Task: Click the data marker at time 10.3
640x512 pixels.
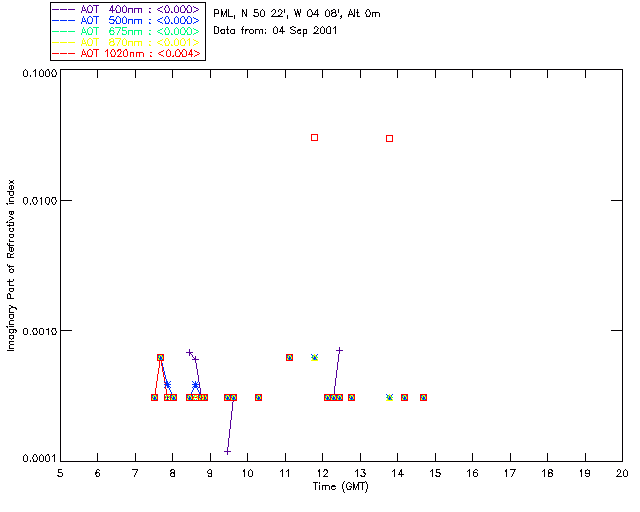Action: (258, 397)
